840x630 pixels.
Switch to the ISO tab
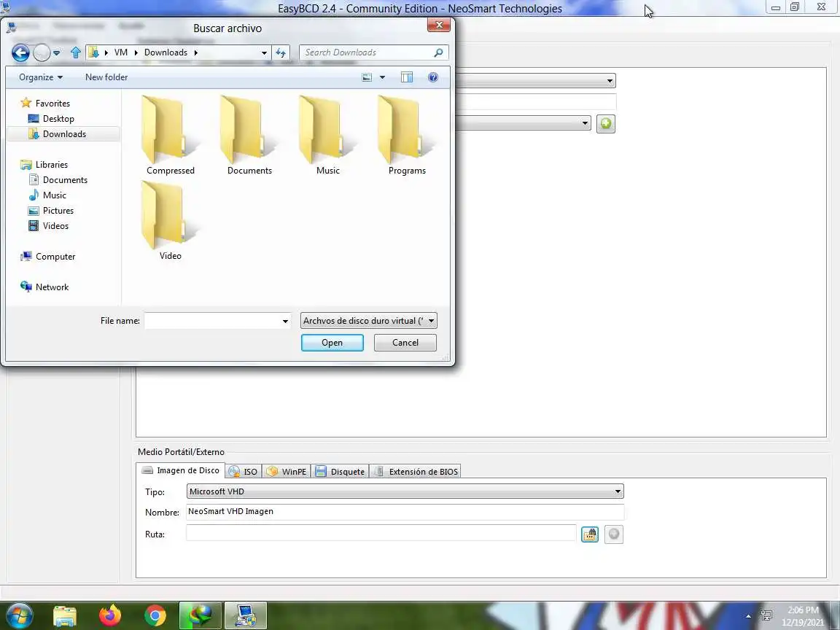[244, 472]
